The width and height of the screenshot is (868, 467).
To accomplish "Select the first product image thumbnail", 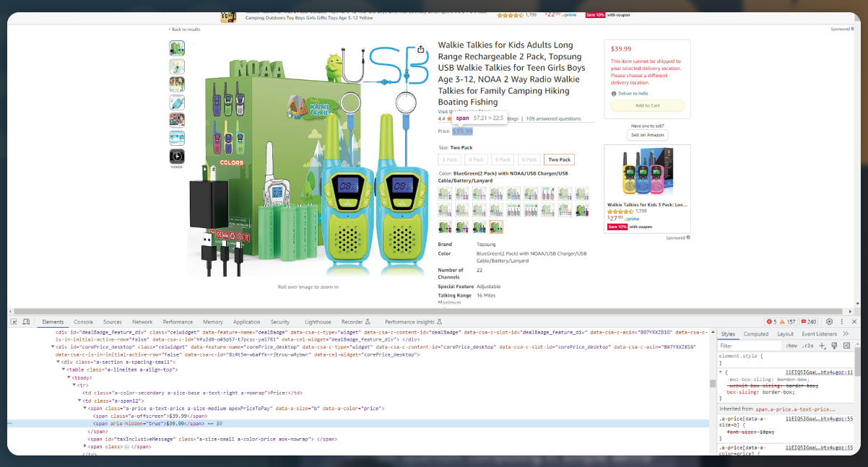I will [177, 48].
